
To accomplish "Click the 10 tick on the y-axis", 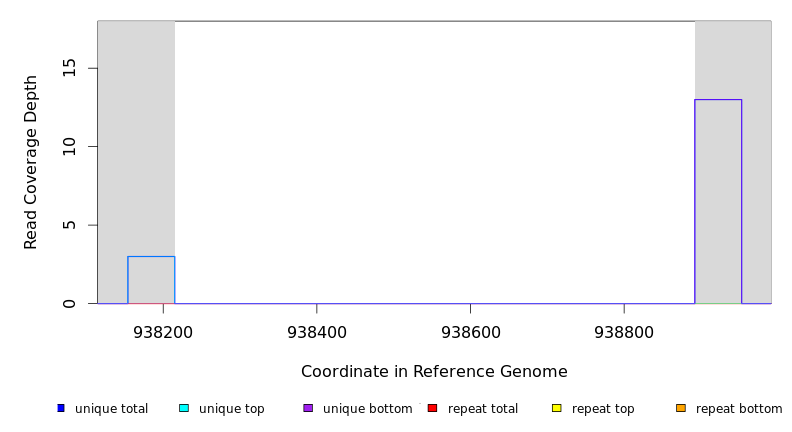I will [69, 146].
